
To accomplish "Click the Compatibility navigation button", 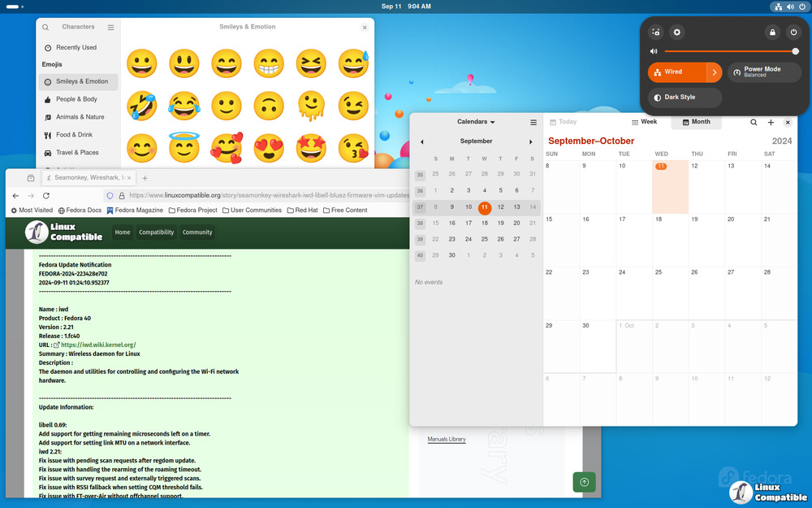I will point(156,232).
